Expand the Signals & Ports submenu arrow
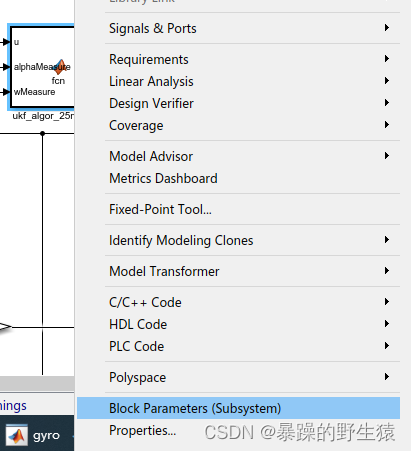This screenshot has height=451, width=411. point(387,28)
